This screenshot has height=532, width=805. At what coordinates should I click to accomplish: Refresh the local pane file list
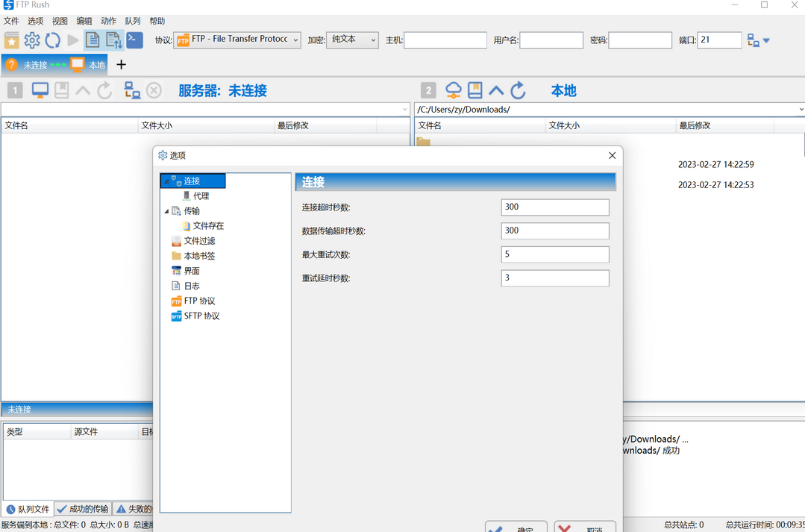pos(519,90)
